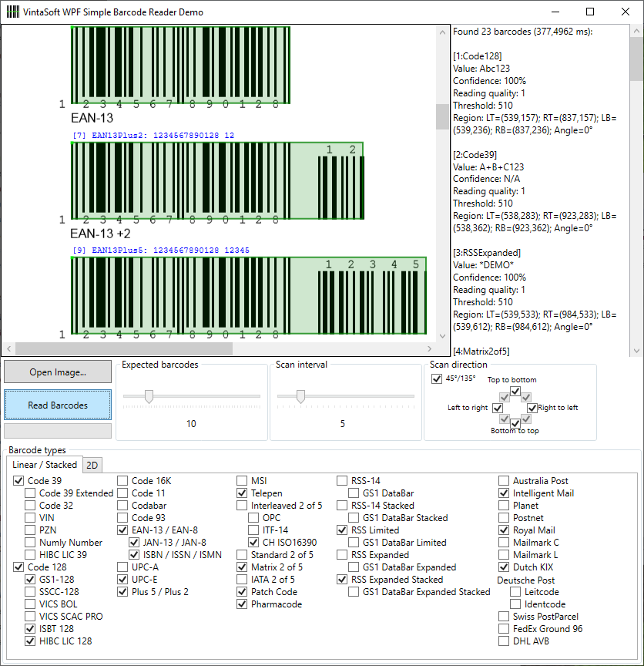The height and width of the screenshot is (666, 644).
Task: Disable Plus 5 / Plus 2 checkbox
Action: pos(122,591)
